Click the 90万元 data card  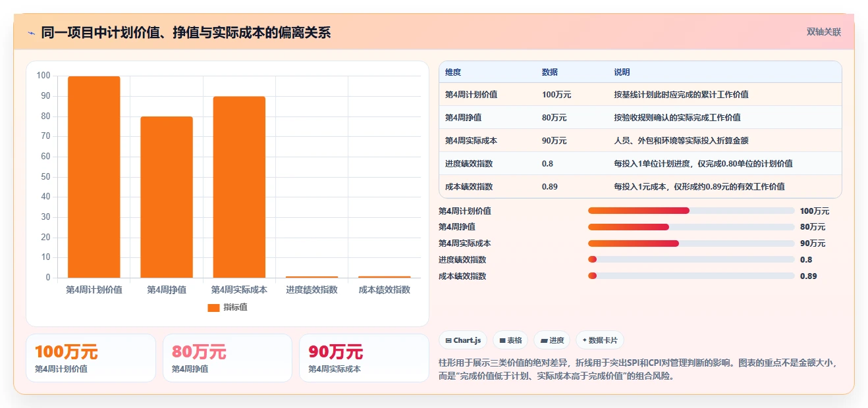(x=364, y=358)
